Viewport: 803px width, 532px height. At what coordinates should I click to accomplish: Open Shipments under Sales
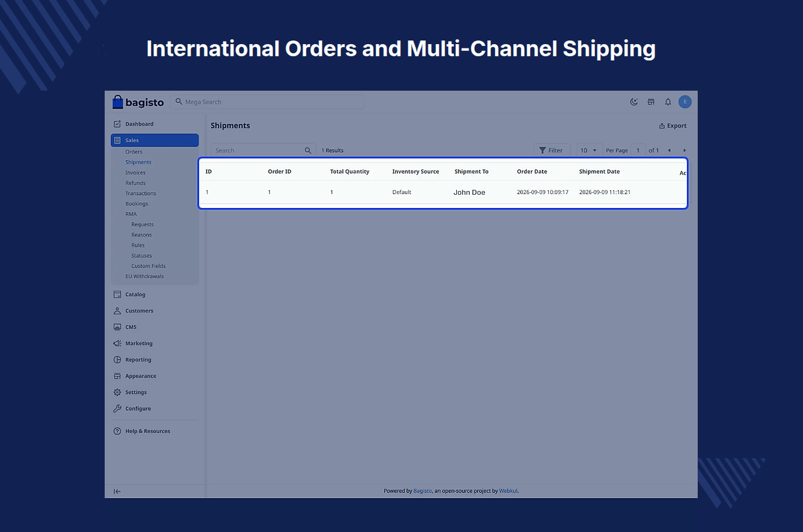pos(138,162)
